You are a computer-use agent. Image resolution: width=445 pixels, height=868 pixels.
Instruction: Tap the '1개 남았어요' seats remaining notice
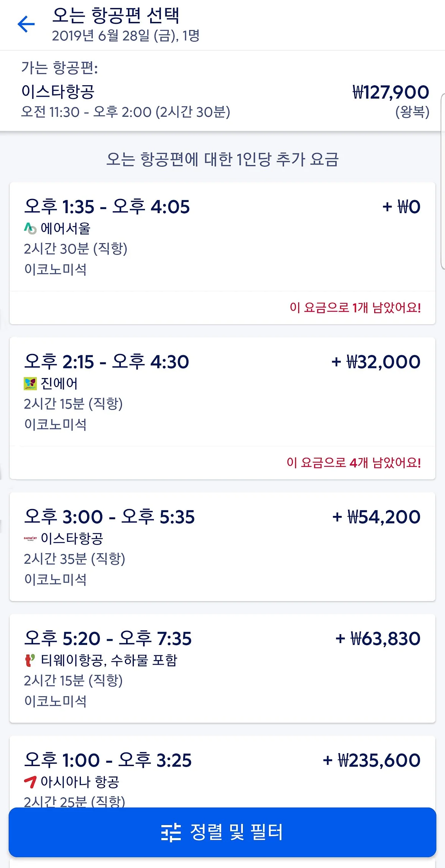[355, 308]
